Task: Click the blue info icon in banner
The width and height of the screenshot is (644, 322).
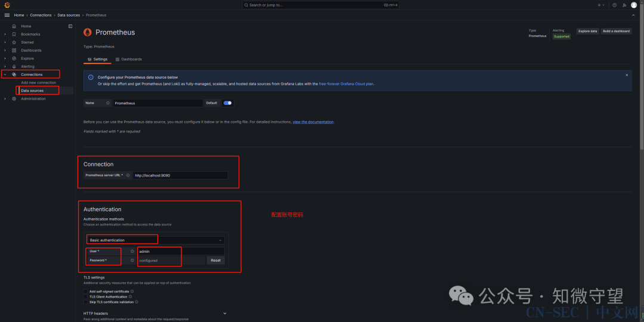Action: 91,77
